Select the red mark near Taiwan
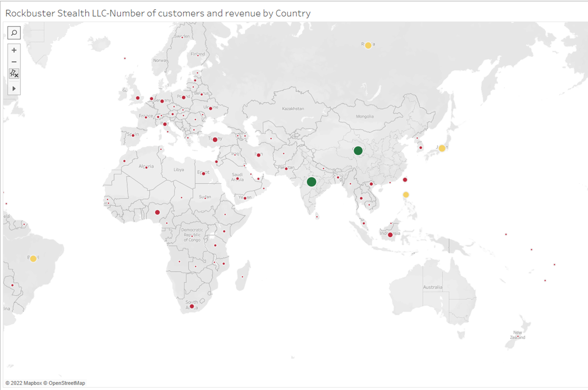588x390 pixels. (405, 179)
